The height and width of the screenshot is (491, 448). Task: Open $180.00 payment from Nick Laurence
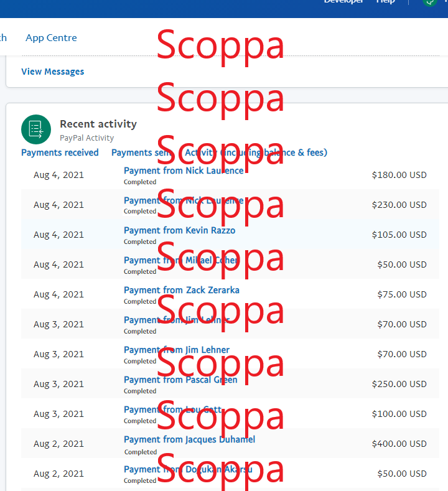point(184,171)
